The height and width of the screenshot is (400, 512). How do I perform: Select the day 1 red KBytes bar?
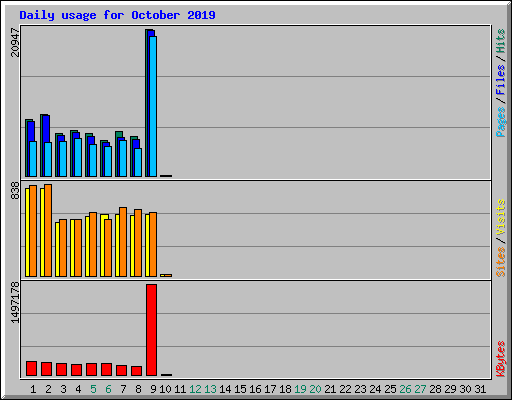point(31,368)
